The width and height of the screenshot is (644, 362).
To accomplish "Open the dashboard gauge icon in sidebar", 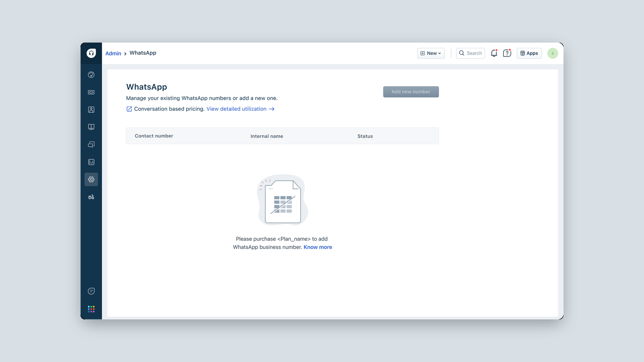I will tap(91, 75).
